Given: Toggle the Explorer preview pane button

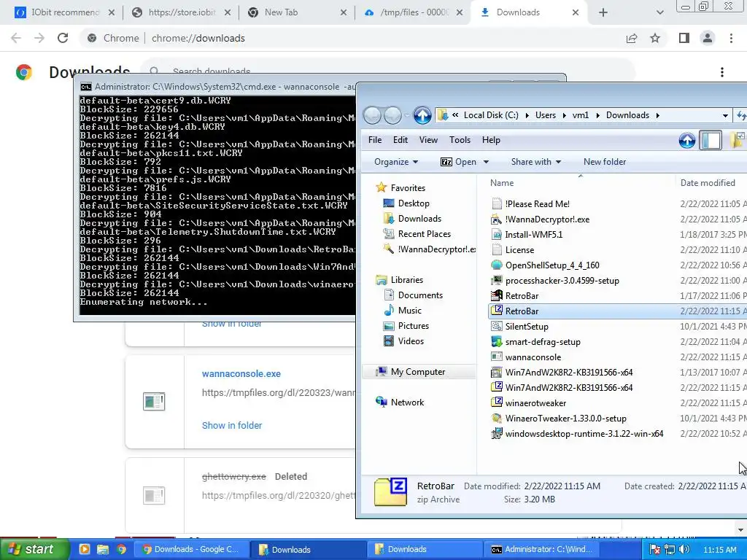Looking at the screenshot, I should coord(711,141).
